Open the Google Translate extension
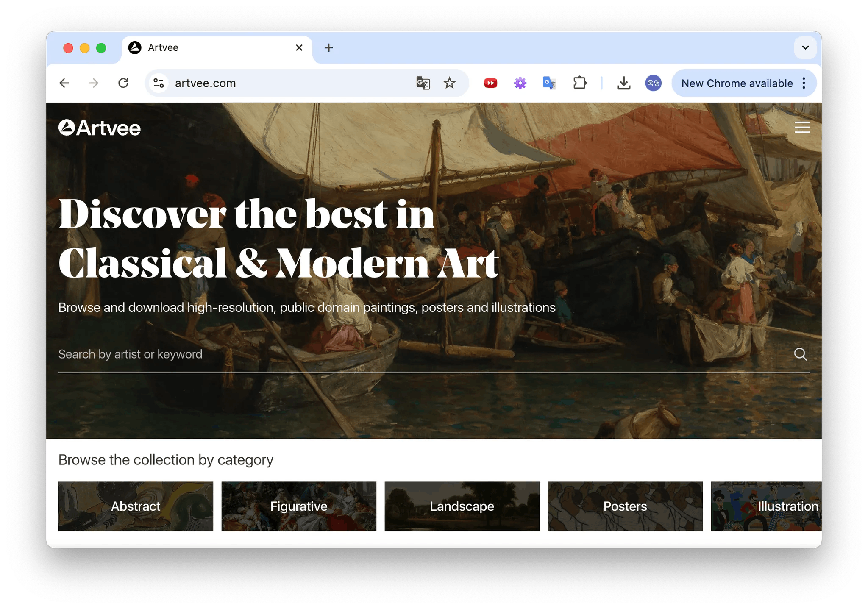Viewport: 868px width, 609px height. tap(549, 83)
